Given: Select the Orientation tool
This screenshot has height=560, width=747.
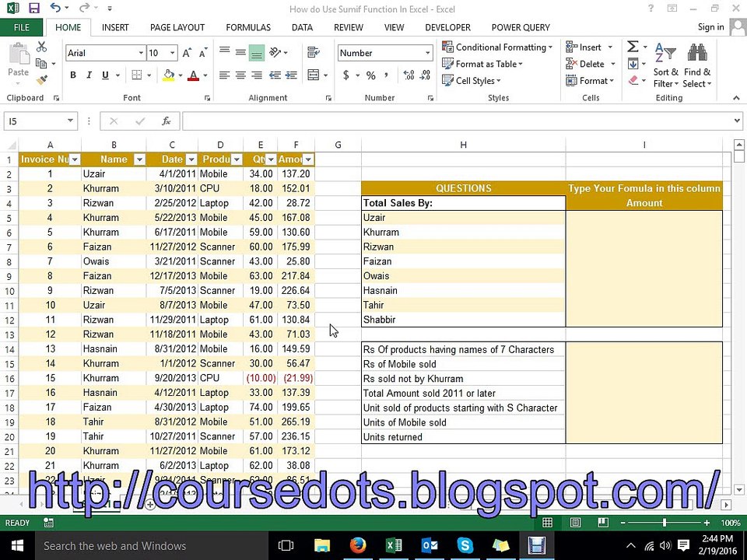Looking at the screenshot, I should (275, 52).
